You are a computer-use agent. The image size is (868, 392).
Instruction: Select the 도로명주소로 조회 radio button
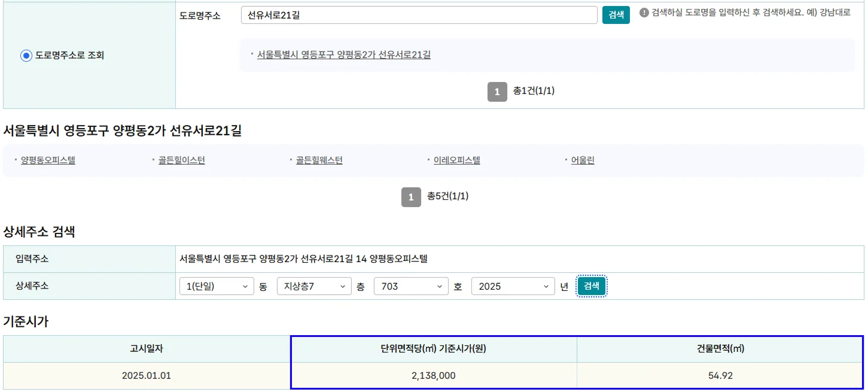[x=26, y=55]
